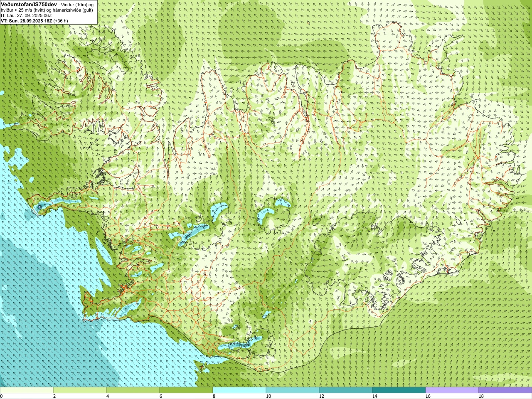The width and height of the screenshot is (532, 399).
Task: Click the legend scale label "18"
Action: (x=481, y=397)
